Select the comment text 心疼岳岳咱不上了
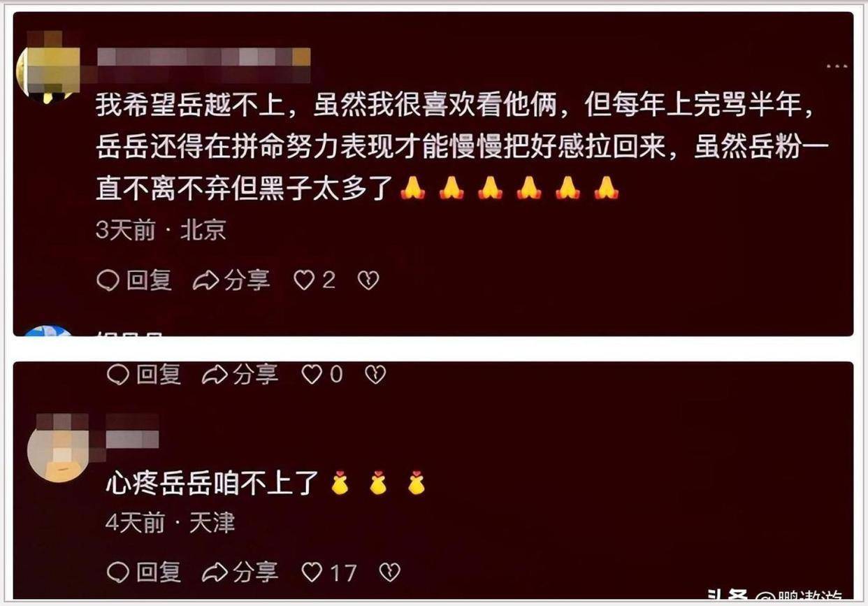 pyautogui.click(x=212, y=484)
